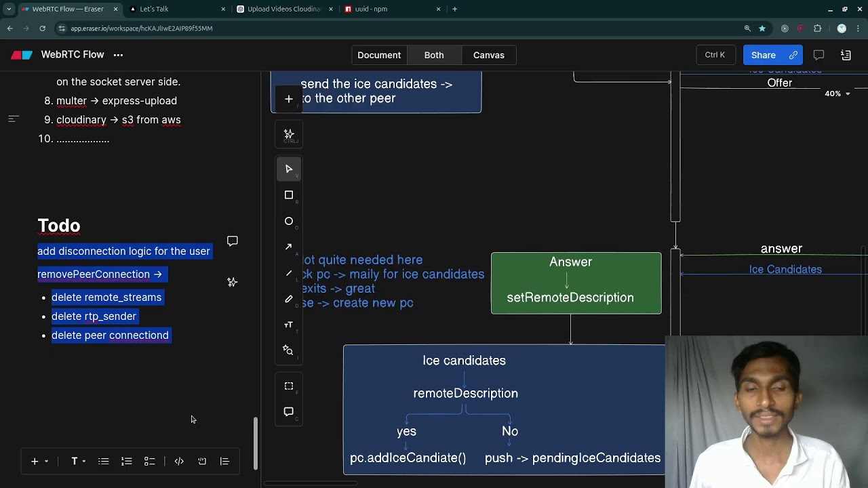The width and height of the screenshot is (868, 488).
Task: Open the Ctrl K command palette
Action: coord(715,55)
